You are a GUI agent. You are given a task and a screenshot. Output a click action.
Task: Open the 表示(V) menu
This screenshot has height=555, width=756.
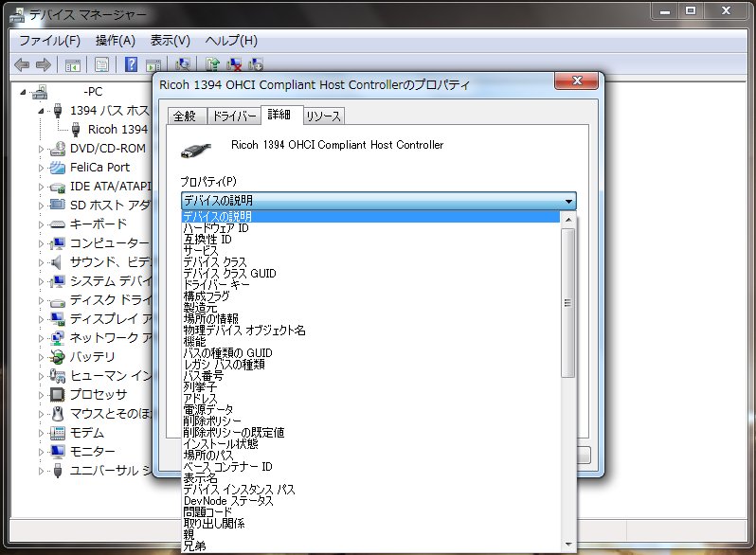(x=171, y=41)
